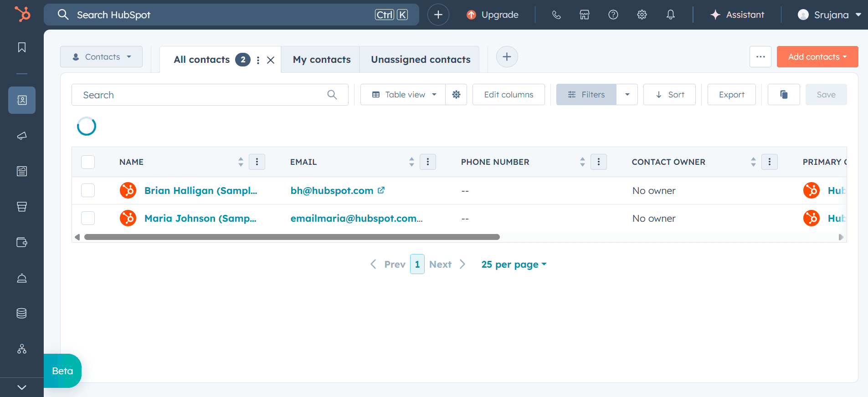Click the Search HubSpot field

(x=231, y=15)
